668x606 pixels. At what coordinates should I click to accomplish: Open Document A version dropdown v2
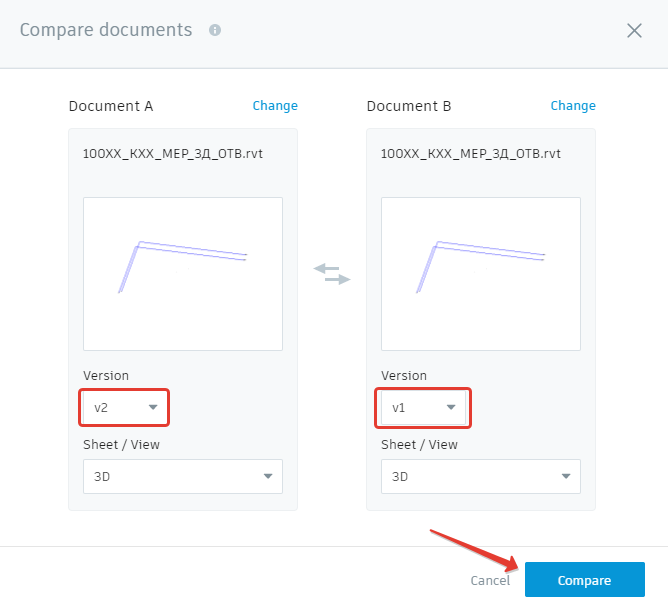[124, 407]
